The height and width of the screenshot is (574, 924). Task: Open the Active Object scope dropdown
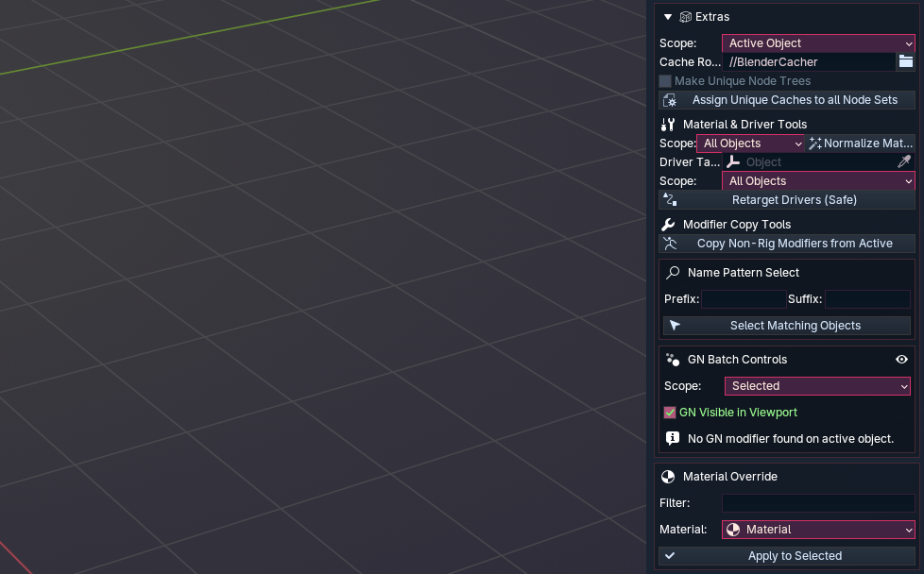tap(818, 43)
